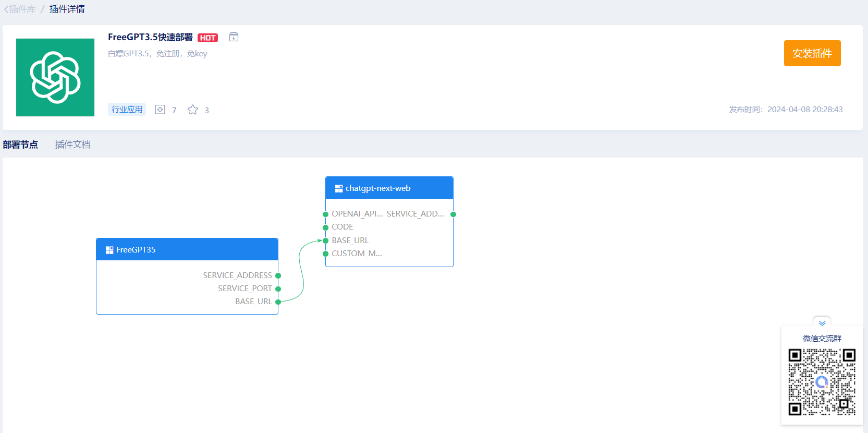Click the OPENAI_API... input port dot
The image size is (868, 433).
(x=325, y=214)
